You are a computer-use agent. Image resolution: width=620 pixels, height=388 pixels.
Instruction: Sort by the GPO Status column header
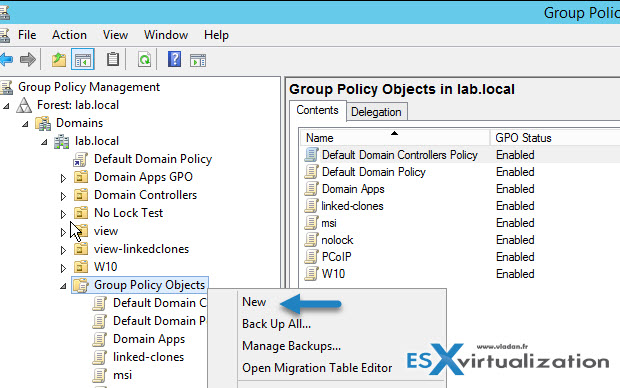tap(523, 138)
